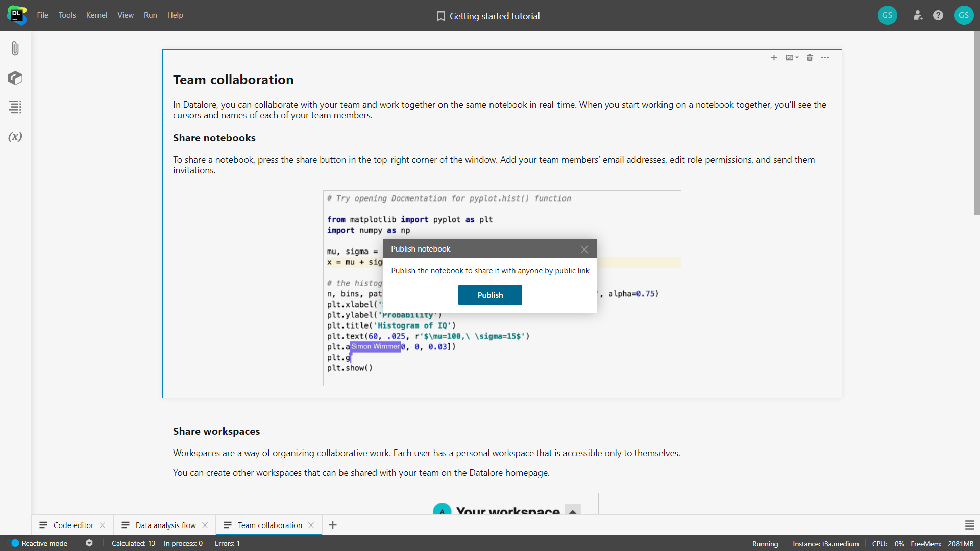Close the Publish notebook dialog

584,249
